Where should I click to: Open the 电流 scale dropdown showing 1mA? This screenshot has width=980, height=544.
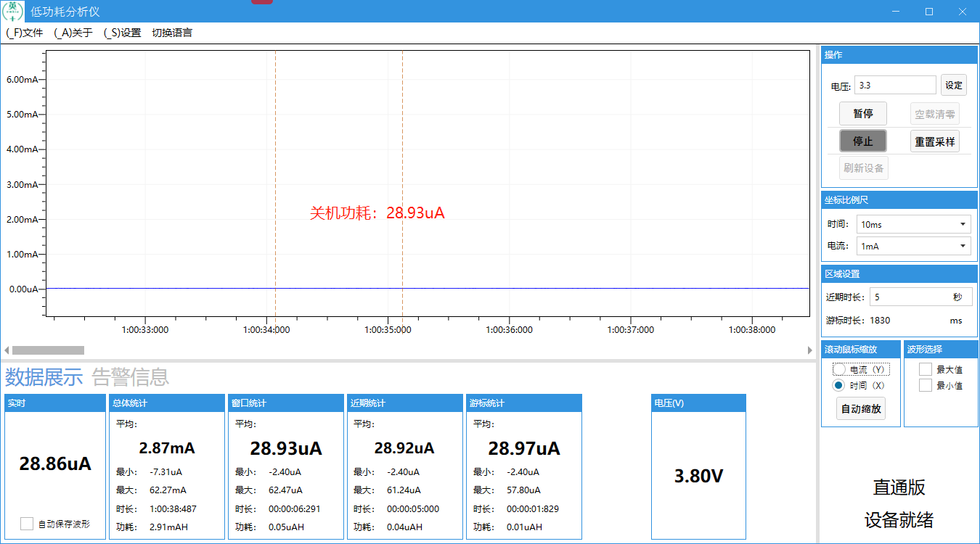click(914, 247)
